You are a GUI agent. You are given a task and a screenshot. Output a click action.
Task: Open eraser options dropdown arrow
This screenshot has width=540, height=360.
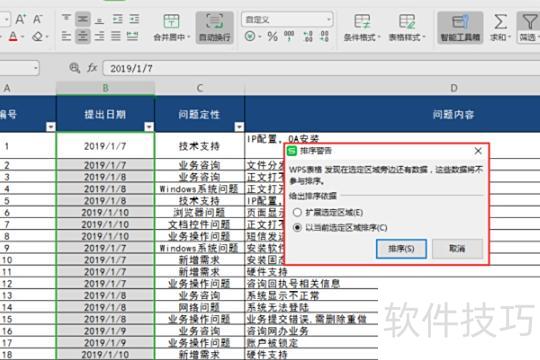47,37
